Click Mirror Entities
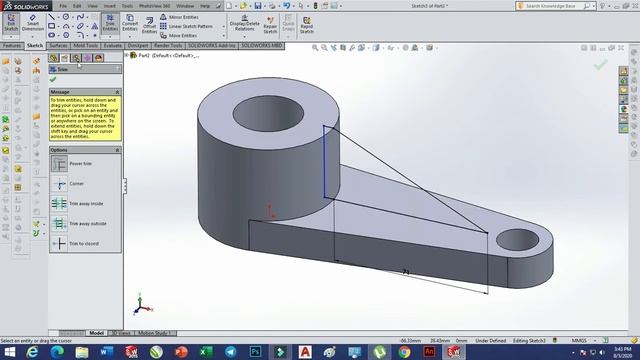This screenshot has width=640, height=360. 179,17
